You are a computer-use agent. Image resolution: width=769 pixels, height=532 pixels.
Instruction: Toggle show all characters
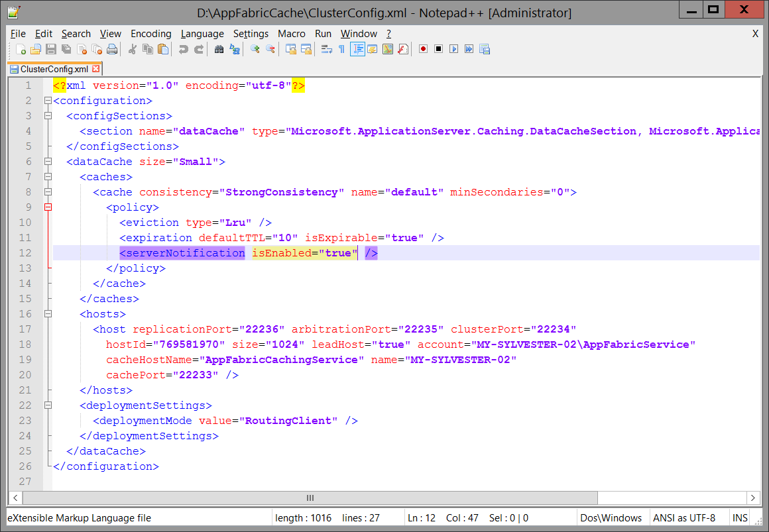(x=340, y=48)
